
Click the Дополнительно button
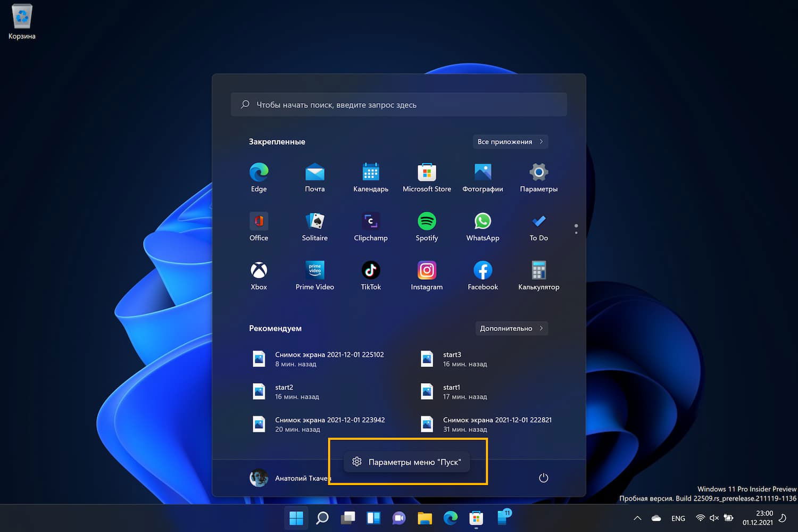tap(512, 328)
